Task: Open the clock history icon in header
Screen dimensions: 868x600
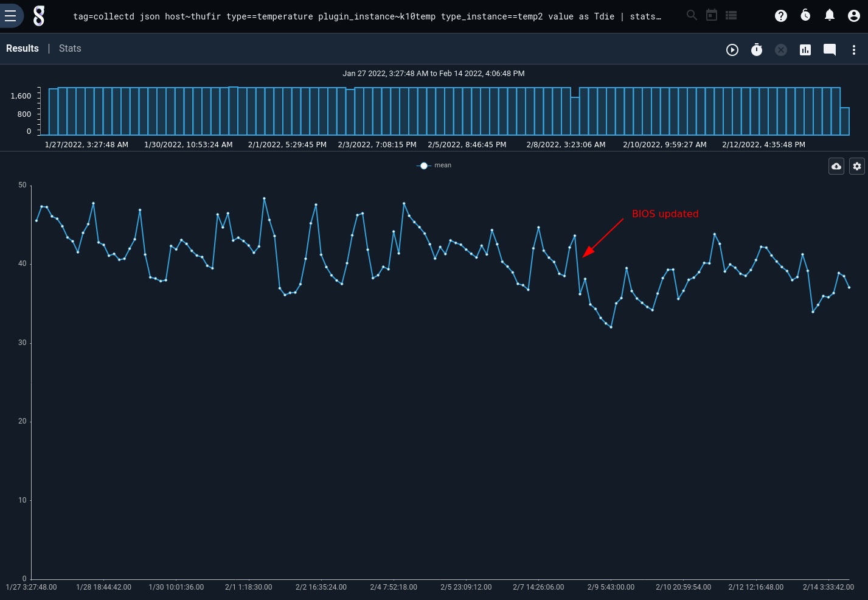Action: pos(805,16)
